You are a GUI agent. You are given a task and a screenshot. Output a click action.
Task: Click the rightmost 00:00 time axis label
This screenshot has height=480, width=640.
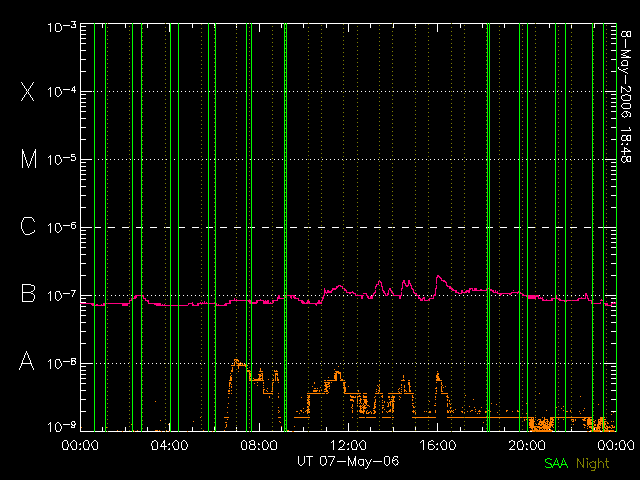pyautogui.click(x=616, y=444)
